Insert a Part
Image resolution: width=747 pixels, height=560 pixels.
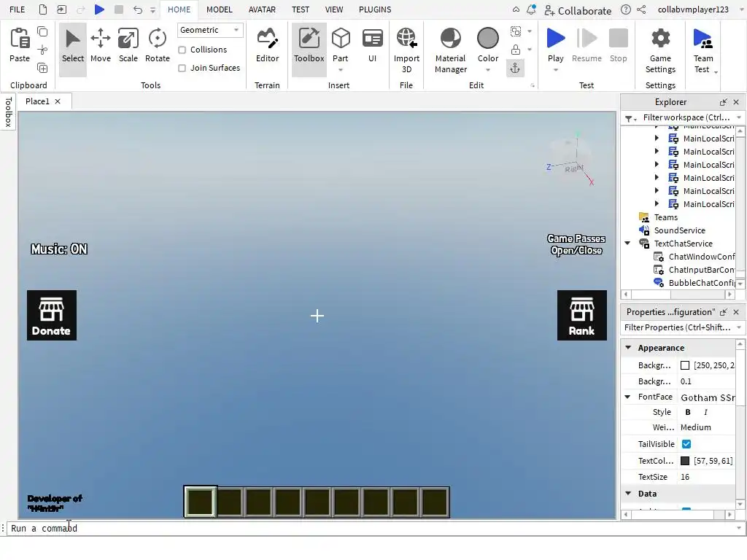pos(341,44)
